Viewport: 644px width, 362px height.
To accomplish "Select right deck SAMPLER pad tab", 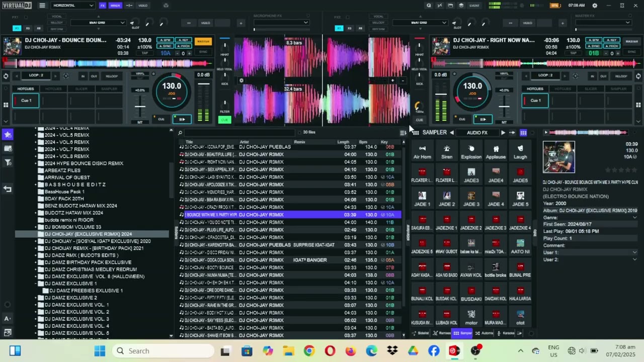I will [x=618, y=89].
